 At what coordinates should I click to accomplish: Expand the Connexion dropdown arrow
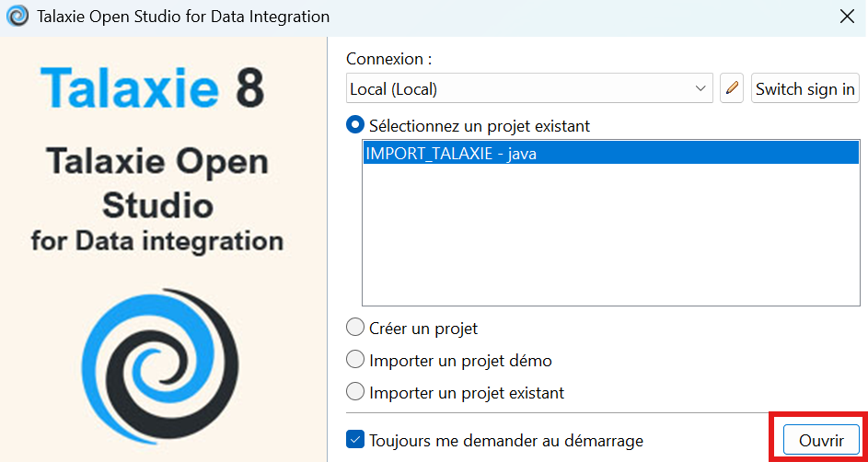[x=700, y=89]
